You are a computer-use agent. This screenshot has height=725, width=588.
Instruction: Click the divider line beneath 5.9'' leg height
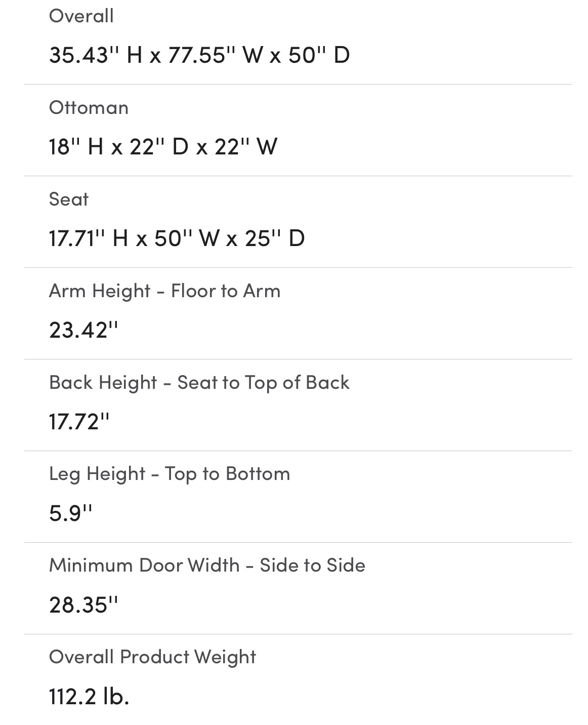[298, 543]
